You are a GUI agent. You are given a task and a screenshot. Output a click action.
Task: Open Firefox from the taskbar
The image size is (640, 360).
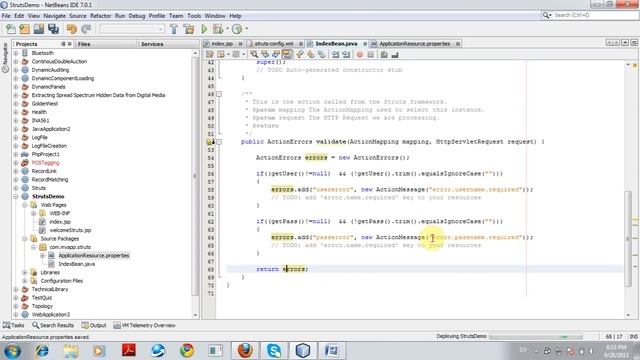pyautogui.click(x=245, y=351)
